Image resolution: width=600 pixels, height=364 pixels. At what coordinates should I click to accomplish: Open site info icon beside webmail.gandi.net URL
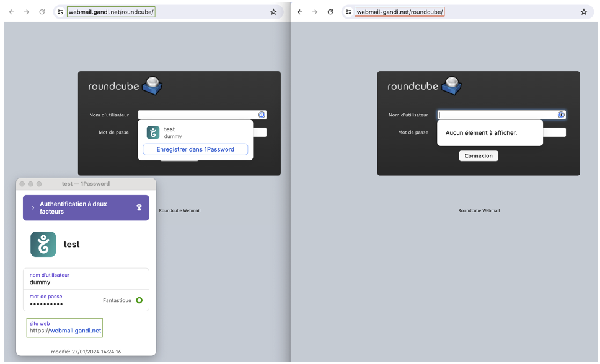click(x=60, y=12)
